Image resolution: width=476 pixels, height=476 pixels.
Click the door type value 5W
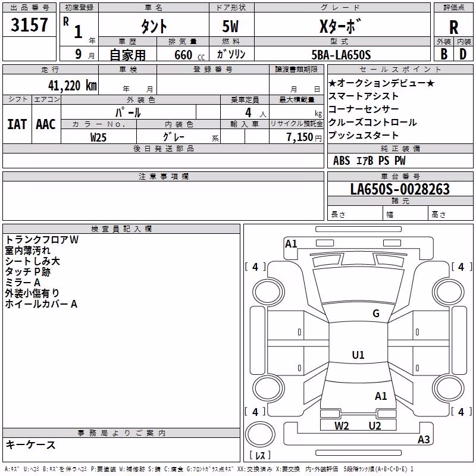(230, 26)
